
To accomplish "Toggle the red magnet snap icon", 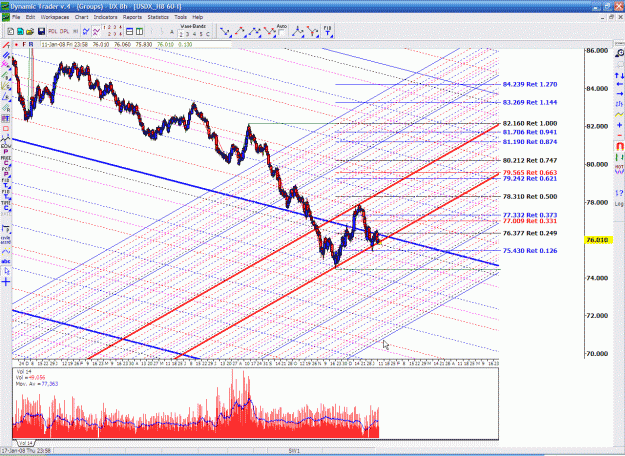I will click(x=619, y=147).
